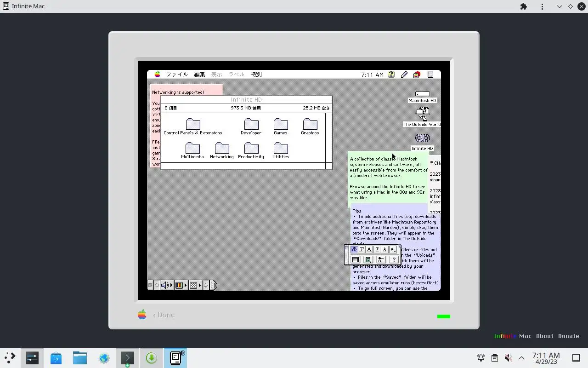The width and height of the screenshot is (588, 368).
Task: Select full-width alphanumeric A input mode
Action: click(x=369, y=249)
